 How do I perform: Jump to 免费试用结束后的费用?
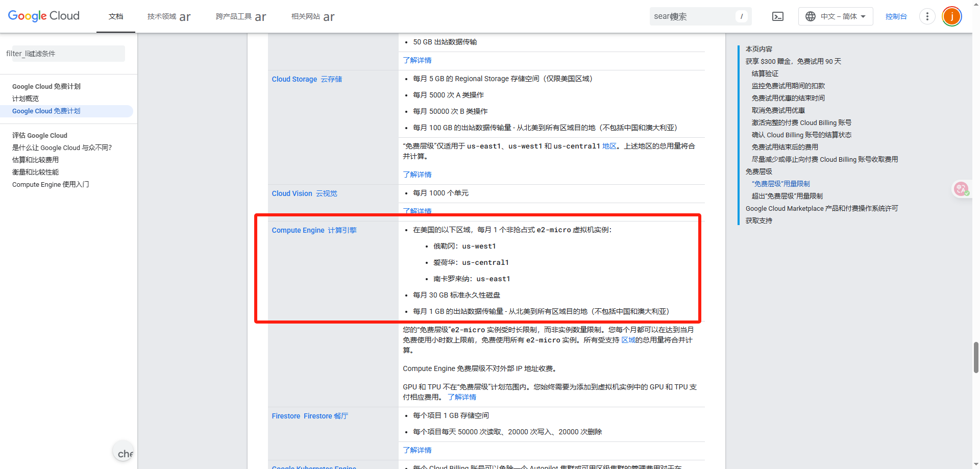[x=785, y=147]
